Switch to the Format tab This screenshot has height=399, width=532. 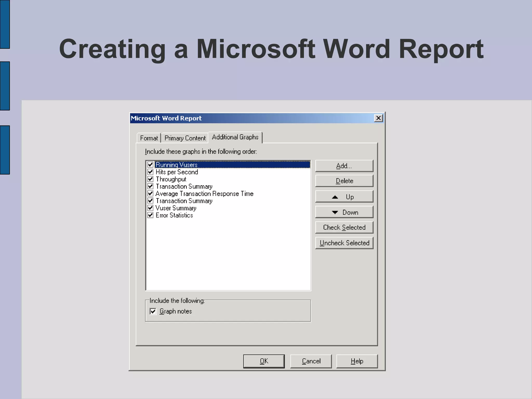point(149,138)
